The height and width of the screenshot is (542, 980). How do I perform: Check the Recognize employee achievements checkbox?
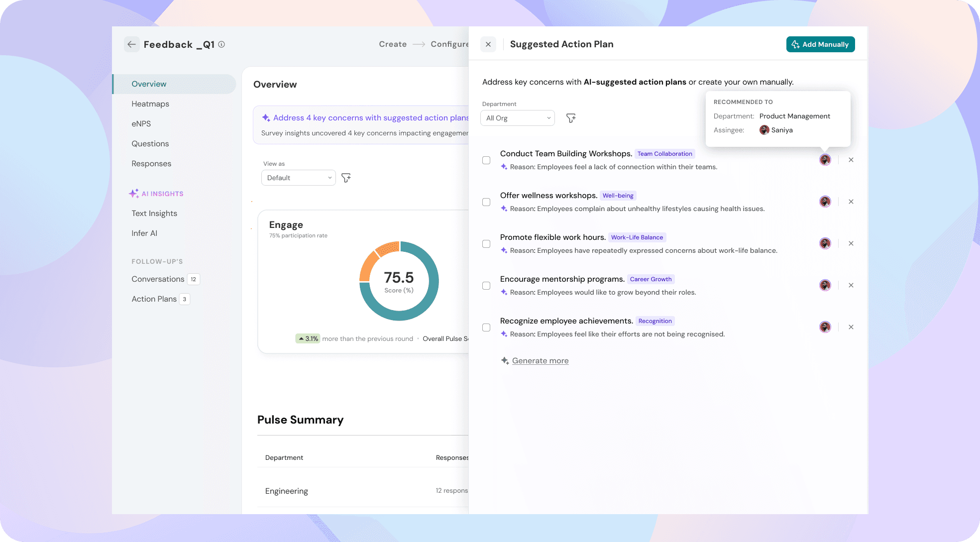click(486, 327)
